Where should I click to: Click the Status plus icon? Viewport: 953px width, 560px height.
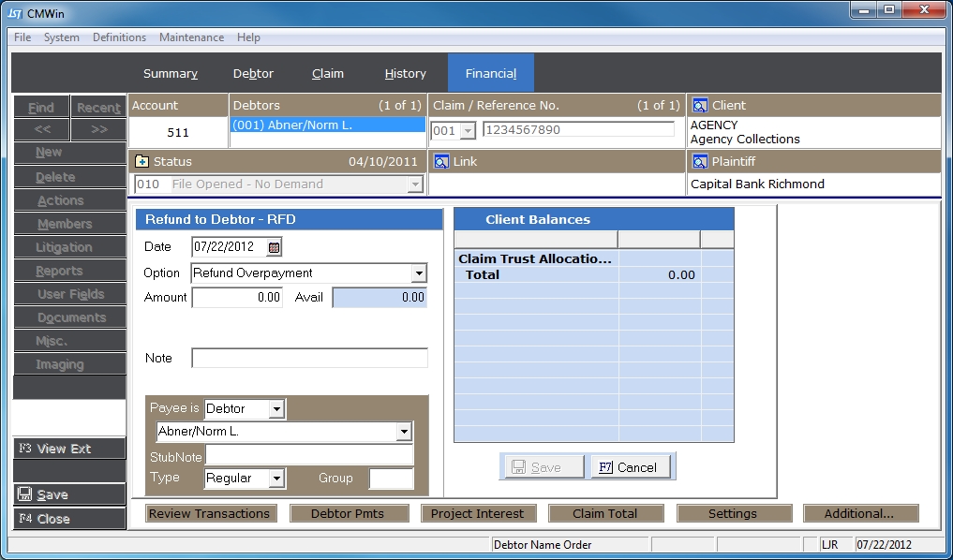tap(142, 161)
